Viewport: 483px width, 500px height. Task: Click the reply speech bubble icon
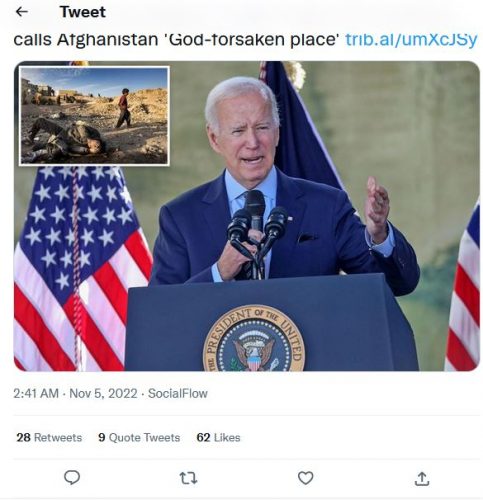point(72,477)
